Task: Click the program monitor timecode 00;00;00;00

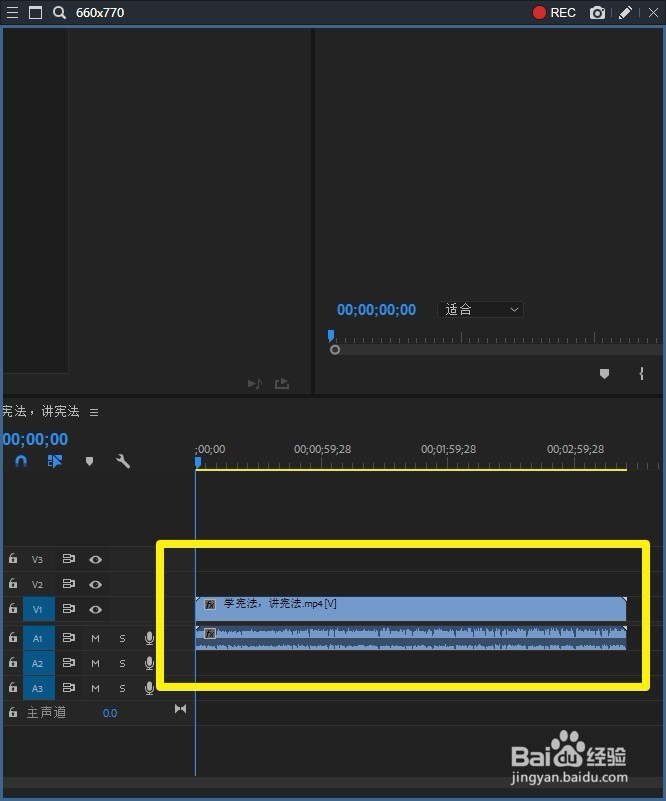Action: click(x=376, y=310)
